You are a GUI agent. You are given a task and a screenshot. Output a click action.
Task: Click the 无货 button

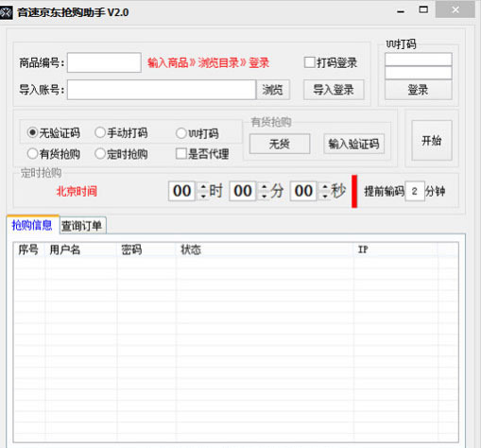[280, 144]
